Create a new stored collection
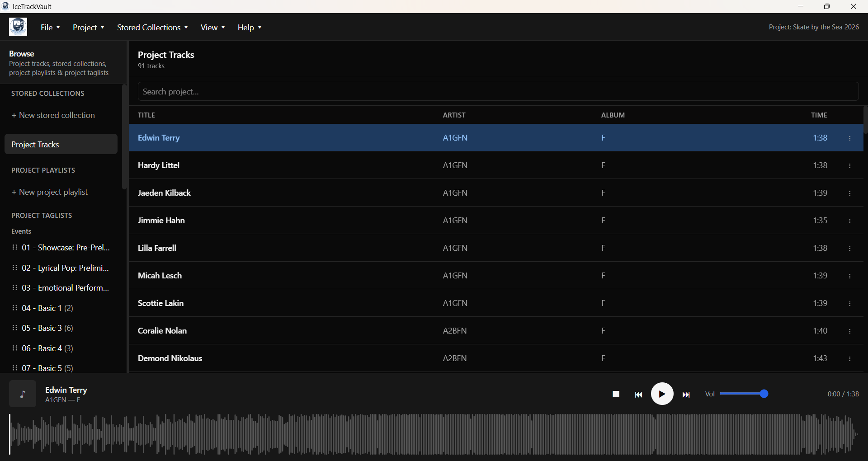 coord(53,115)
